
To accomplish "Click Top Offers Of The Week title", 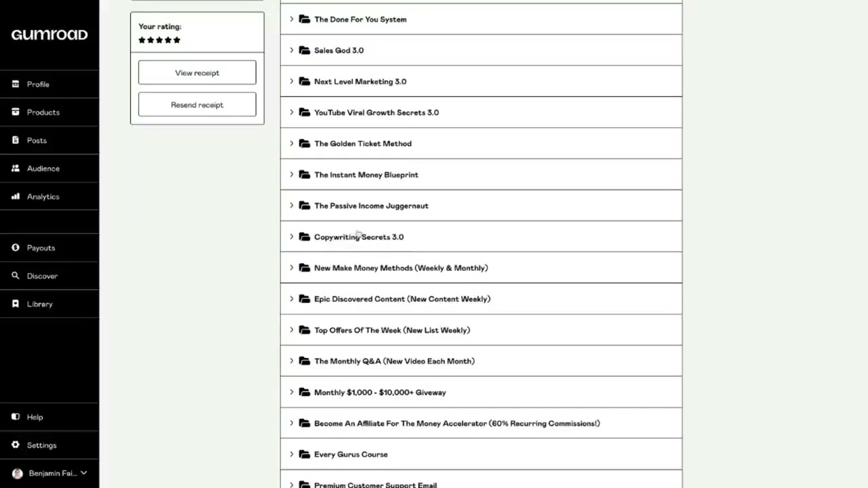I will pyautogui.click(x=392, y=330).
